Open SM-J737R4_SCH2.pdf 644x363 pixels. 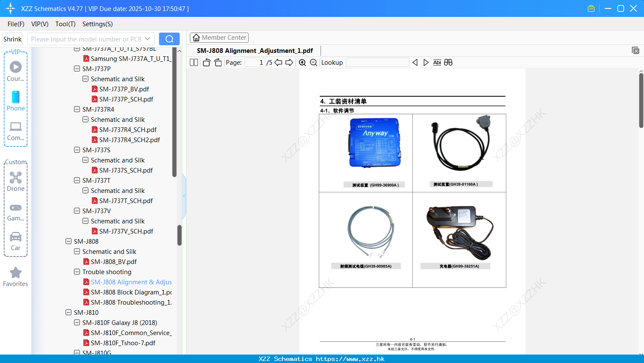(x=129, y=140)
